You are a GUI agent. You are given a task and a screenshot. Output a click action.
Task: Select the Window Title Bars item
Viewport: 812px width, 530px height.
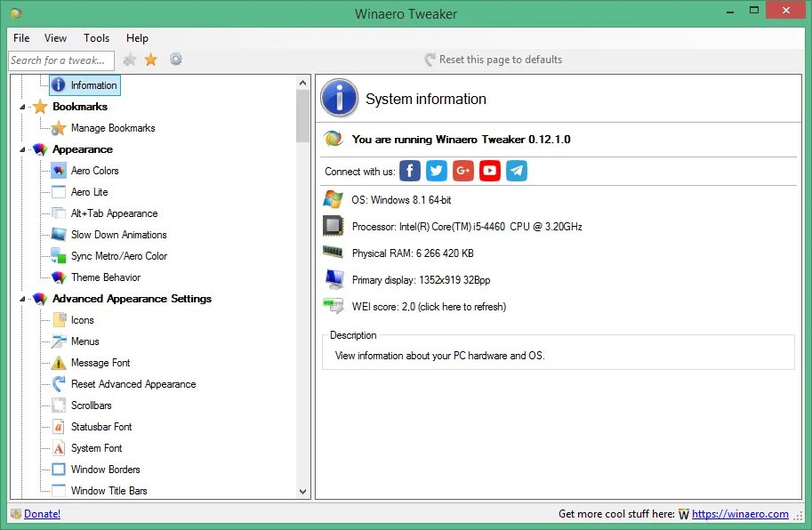[x=109, y=490]
